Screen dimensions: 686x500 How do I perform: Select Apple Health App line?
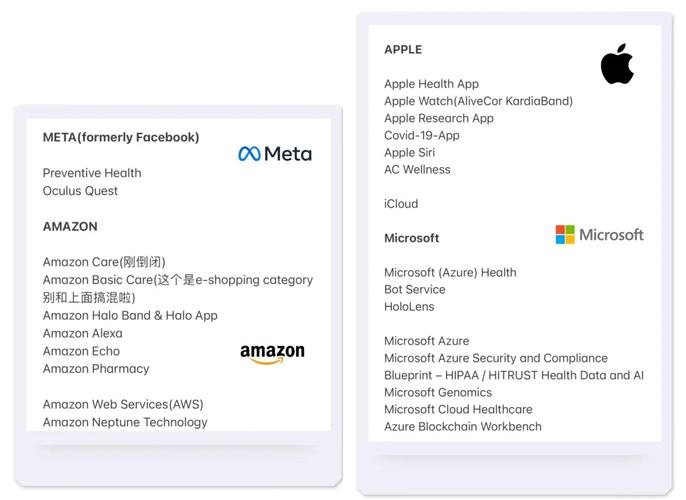click(431, 84)
